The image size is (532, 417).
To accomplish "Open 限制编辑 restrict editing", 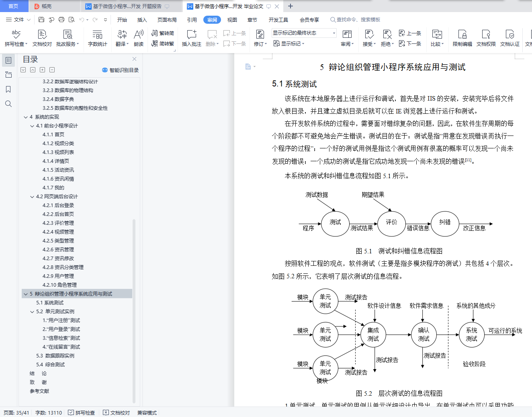I will click(x=462, y=38).
